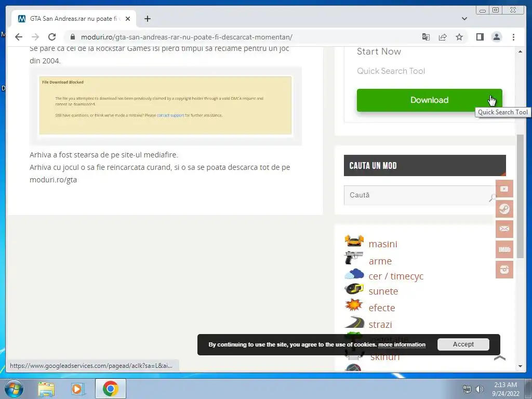The height and width of the screenshot is (399, 532).
Task: Open the Instagram side button
Action: (504, 270)
